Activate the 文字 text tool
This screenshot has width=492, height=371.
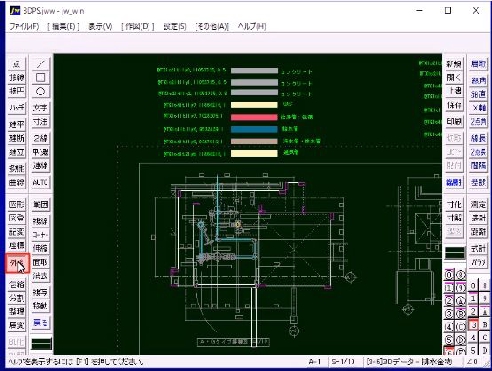[40, 108]
